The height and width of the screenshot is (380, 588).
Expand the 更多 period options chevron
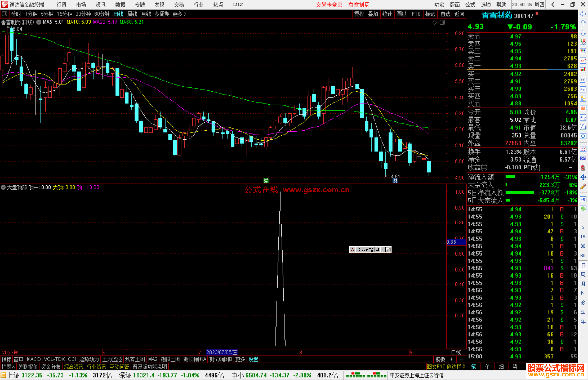click(185, 14)
